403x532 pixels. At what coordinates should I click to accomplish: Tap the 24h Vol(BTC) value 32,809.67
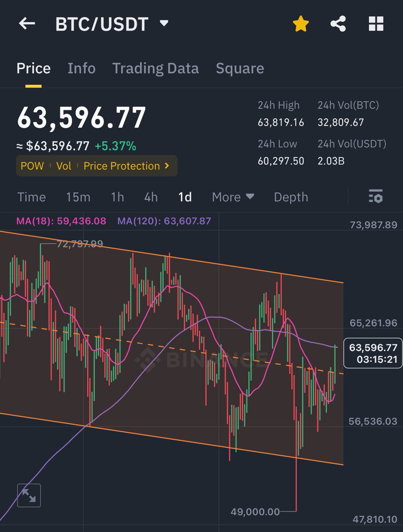(341, 122)
